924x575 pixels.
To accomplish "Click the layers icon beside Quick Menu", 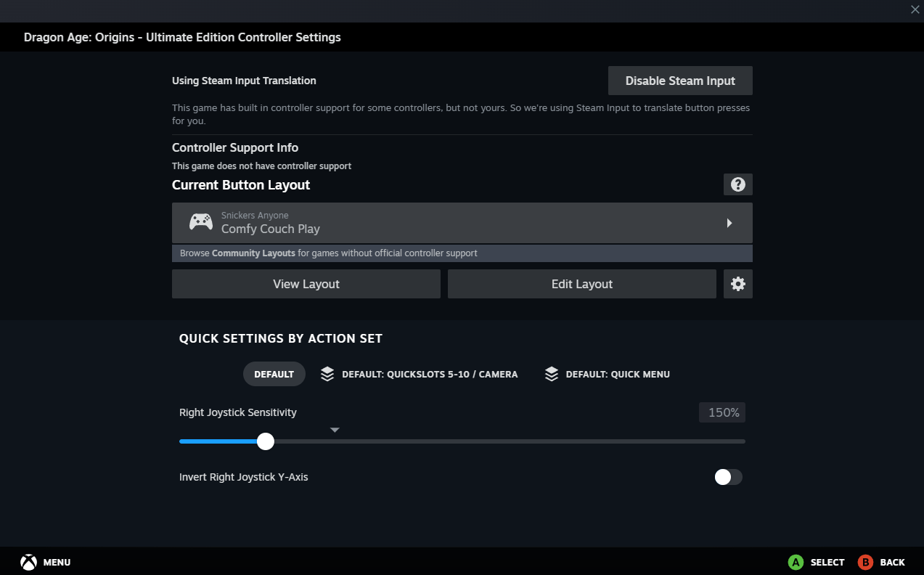I will point(552,374).
